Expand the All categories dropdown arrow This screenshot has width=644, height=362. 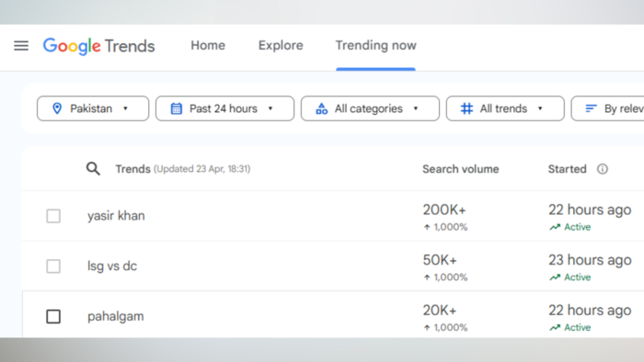click(x=416, y=108)
